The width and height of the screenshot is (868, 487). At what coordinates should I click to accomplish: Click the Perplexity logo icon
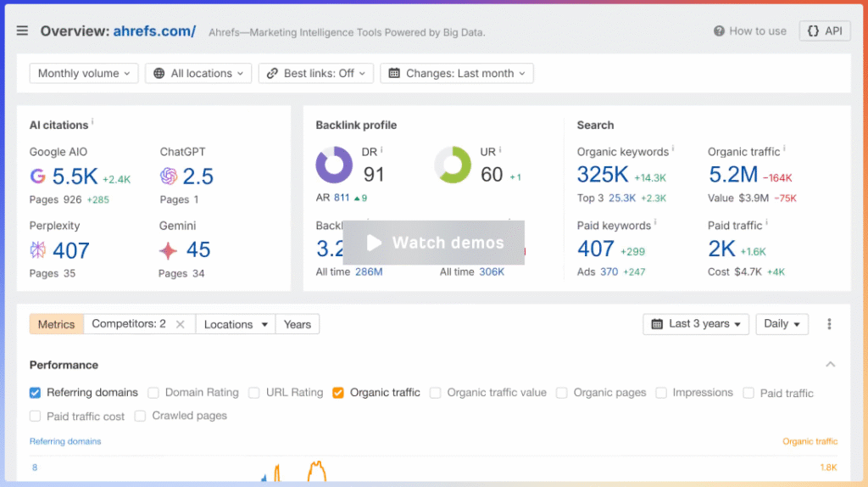click(38, 250)
